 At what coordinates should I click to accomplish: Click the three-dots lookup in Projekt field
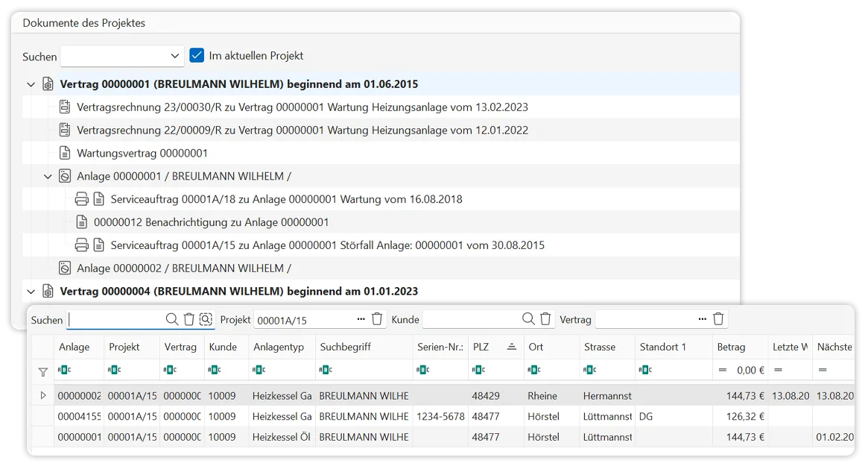click(361, 319)
